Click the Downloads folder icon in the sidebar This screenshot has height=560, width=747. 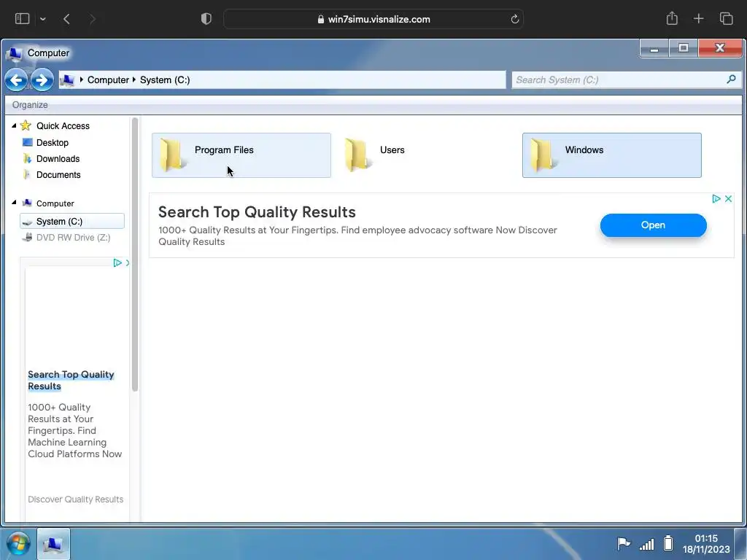coord(27,158)
